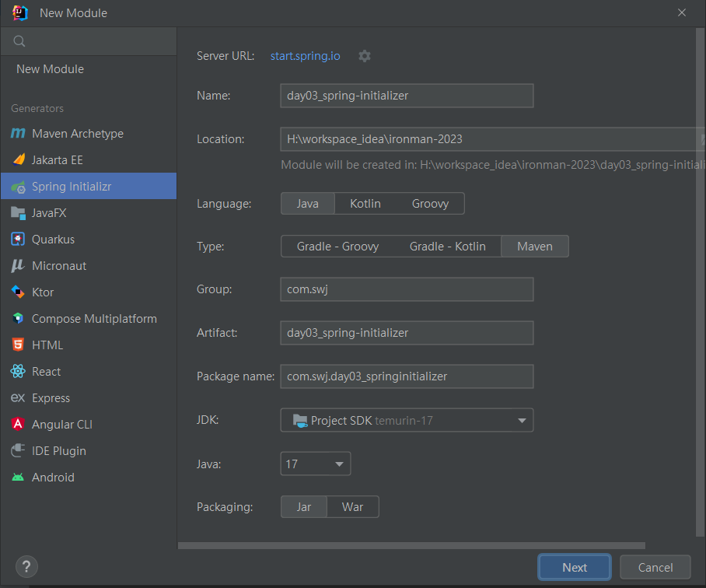Click the help question mark icon
Viewport: 706px width, 588px height.
(x=26, y=566)
